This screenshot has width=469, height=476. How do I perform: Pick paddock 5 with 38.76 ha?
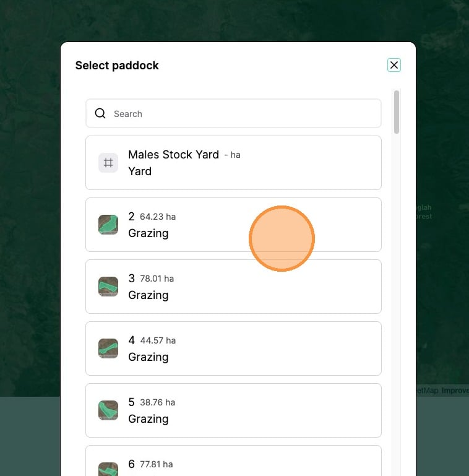click(x=233, y=410)
